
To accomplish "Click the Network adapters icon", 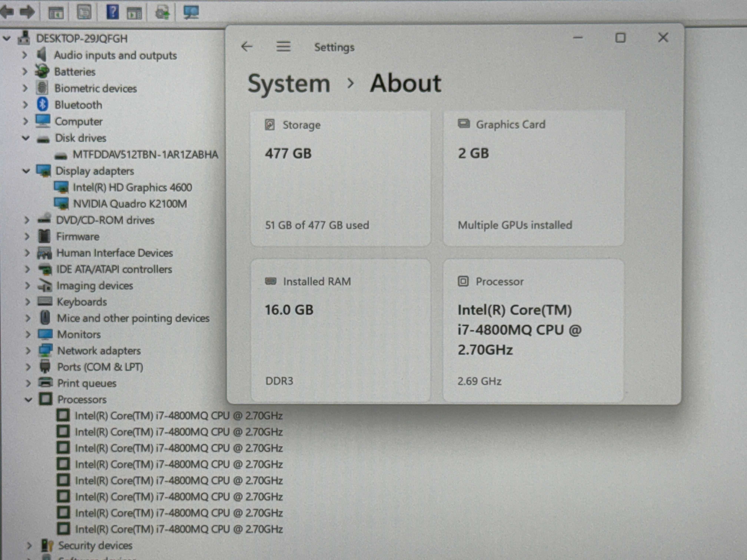I will (45, 350).
